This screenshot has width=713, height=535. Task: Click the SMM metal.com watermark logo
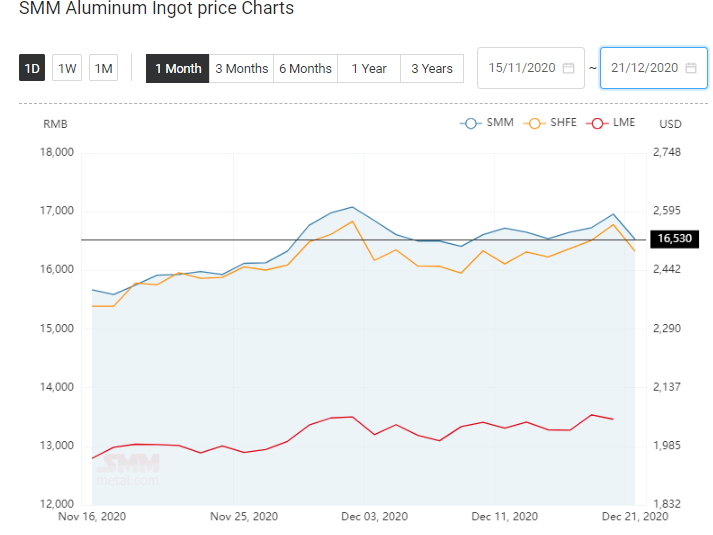[x=128, y=470]
